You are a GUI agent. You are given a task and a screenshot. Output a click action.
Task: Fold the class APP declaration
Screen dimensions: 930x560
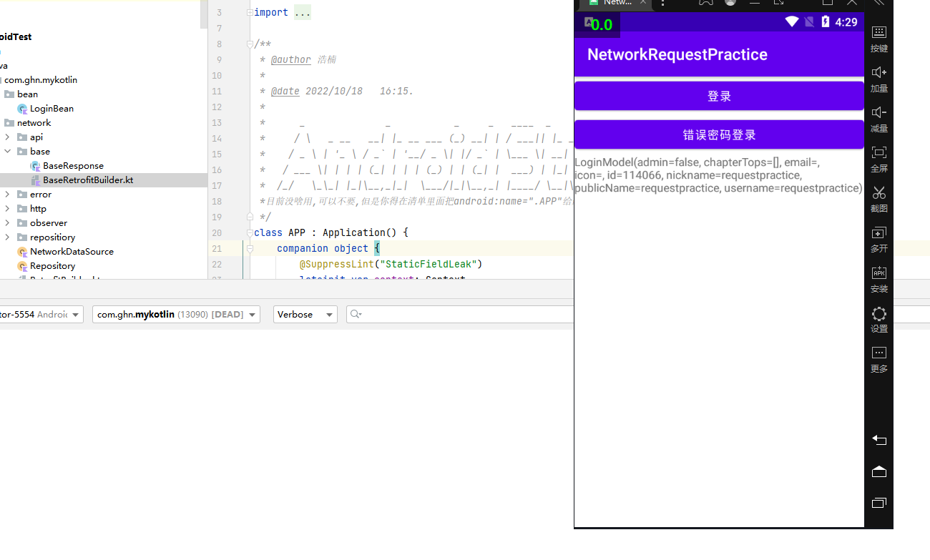pos(249,233)
